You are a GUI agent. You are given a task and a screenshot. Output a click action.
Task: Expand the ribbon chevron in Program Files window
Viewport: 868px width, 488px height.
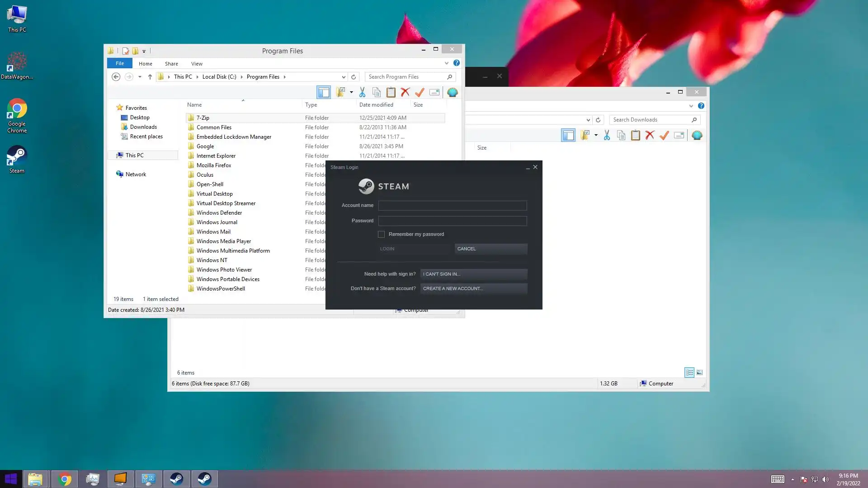pos(447,63)
